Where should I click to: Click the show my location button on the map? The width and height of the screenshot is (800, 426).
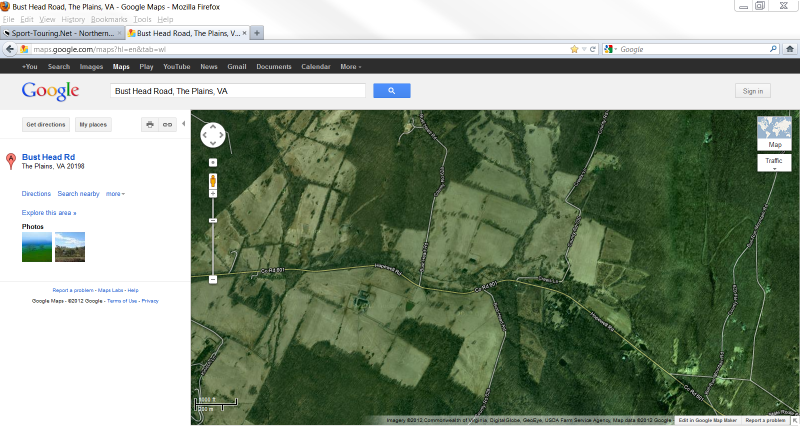pyautogui.click(x=213, y=162)
